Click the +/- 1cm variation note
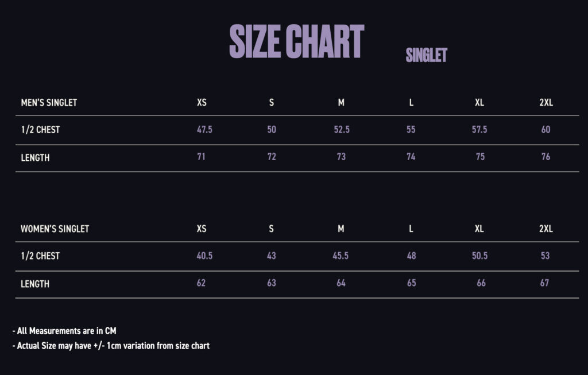588x375 pixels. (x=111, y=346)
